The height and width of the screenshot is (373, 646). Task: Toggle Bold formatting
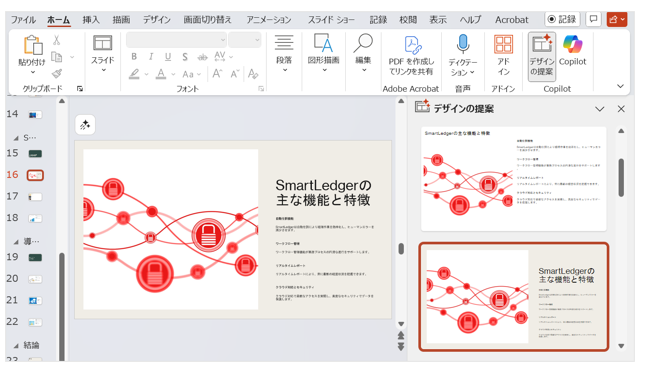(134, 56)
